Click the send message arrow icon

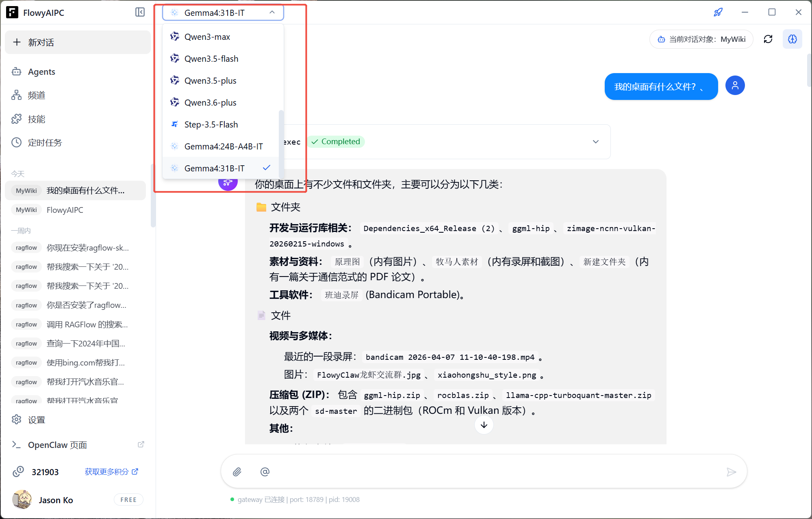pos(731,471)
